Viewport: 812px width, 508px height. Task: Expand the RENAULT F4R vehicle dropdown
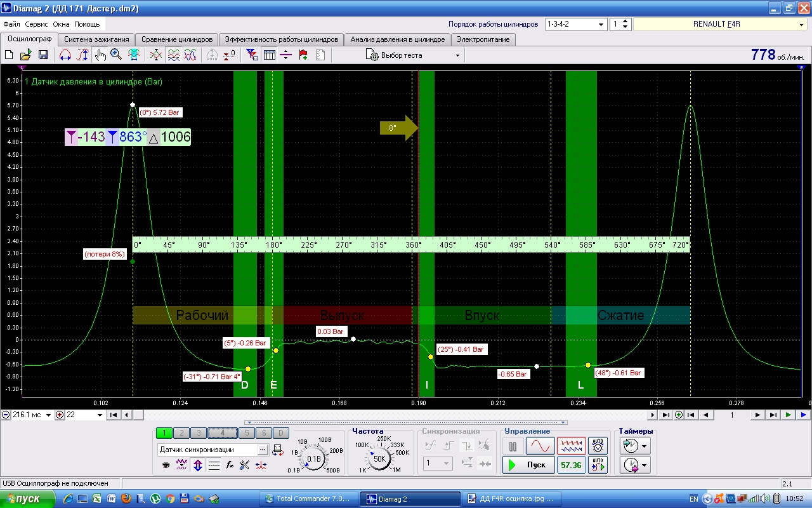(801, 24)
